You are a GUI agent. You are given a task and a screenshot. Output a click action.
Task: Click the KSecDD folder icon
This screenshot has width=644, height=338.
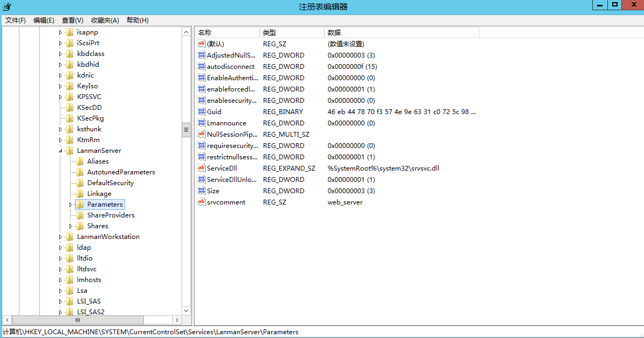70,108
